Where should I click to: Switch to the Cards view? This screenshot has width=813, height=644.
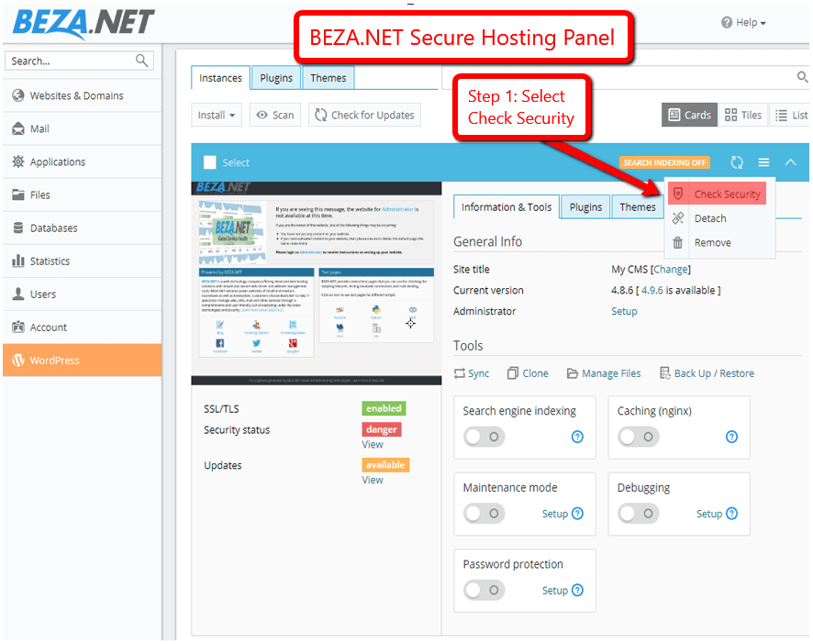click(689, 115)
